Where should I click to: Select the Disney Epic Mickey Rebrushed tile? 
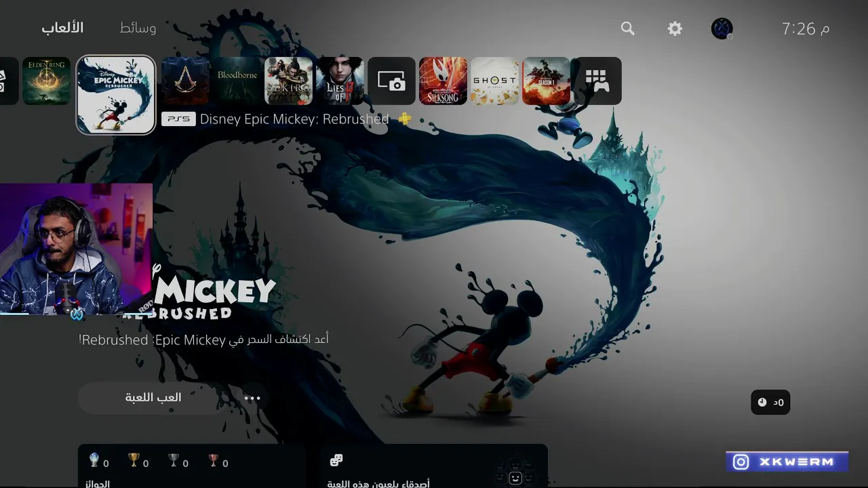click(x=116, y=95)
